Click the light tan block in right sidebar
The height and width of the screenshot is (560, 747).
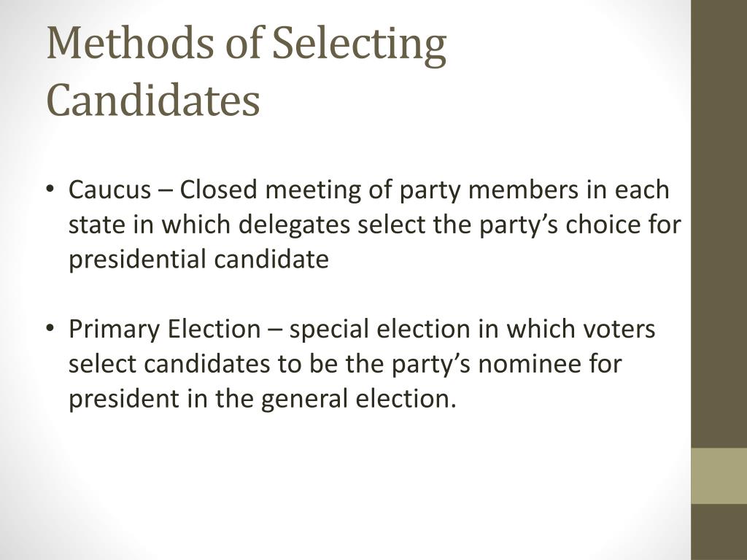(719, 475)
